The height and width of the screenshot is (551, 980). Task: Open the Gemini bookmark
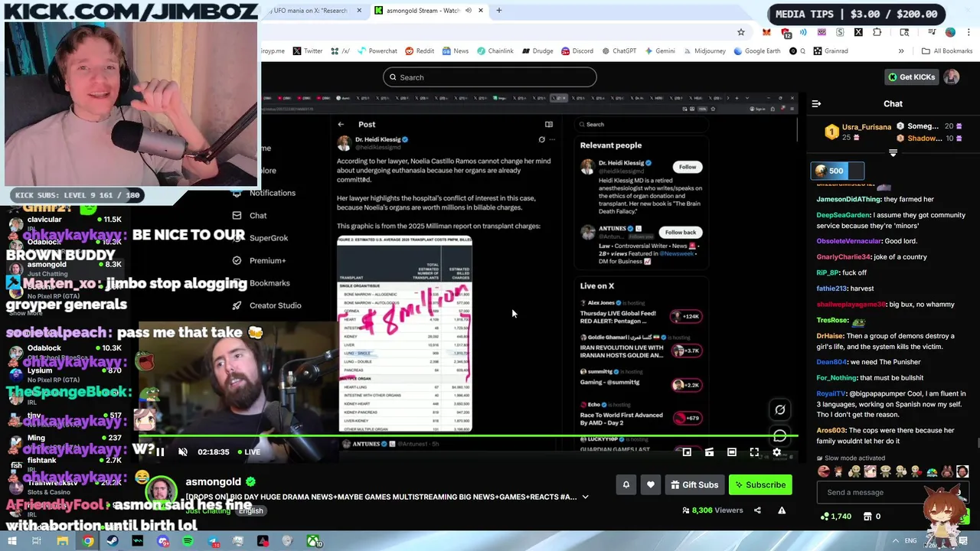[660, 51]
